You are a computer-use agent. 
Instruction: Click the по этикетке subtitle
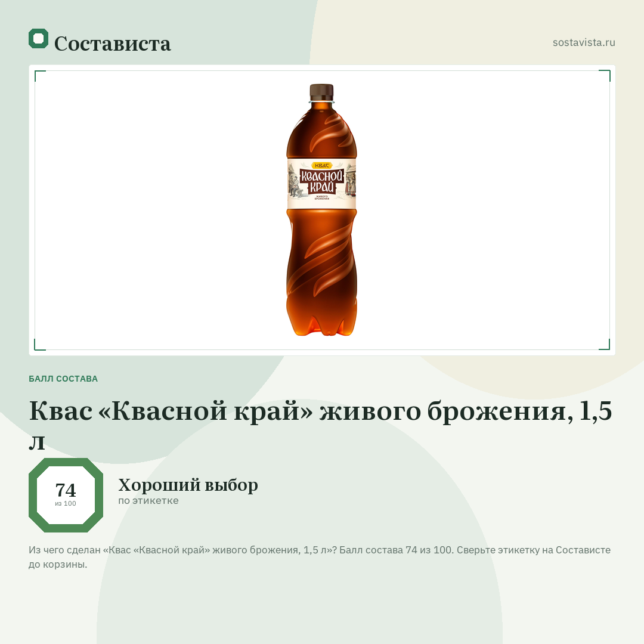(148, 501)
